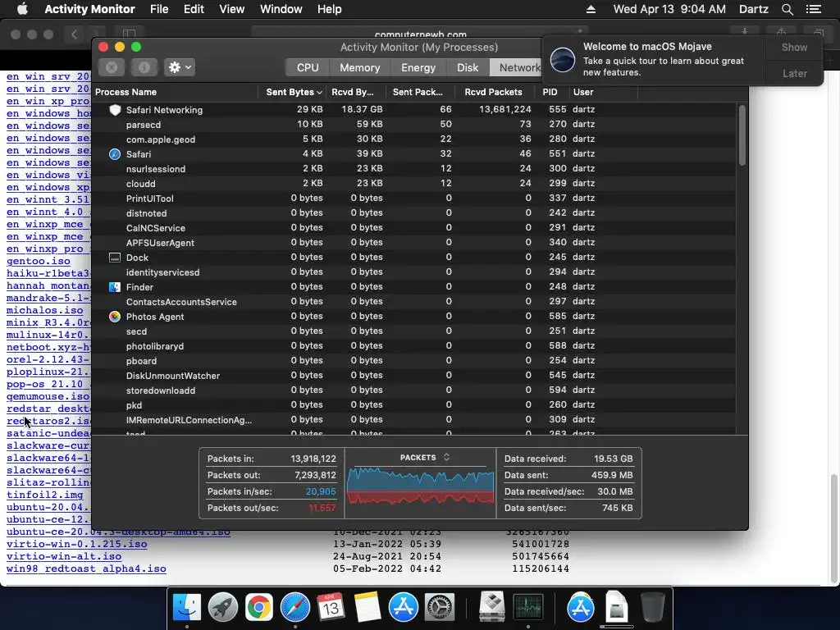Open the gear action menu
Viewport: 840px width, 630px height.
(180, 67)
